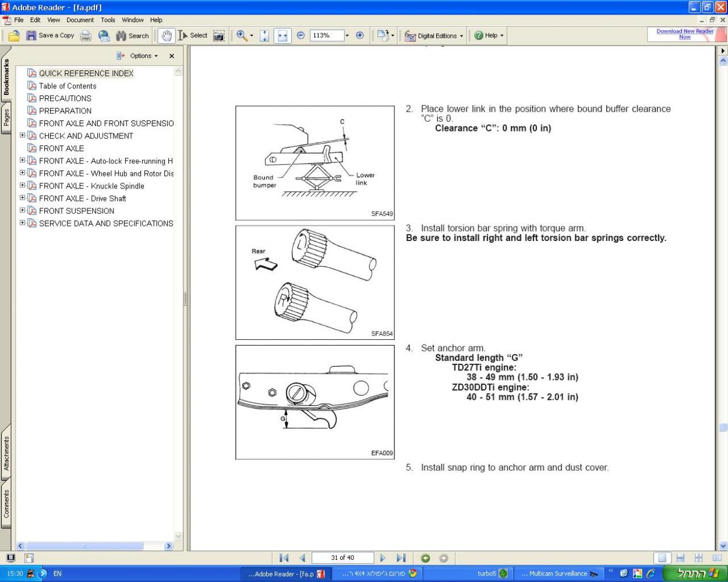Image resolution: width=728 pixels, height=582 pixels.
Task: Click the page number input field
Action: [x=342, y=558]
